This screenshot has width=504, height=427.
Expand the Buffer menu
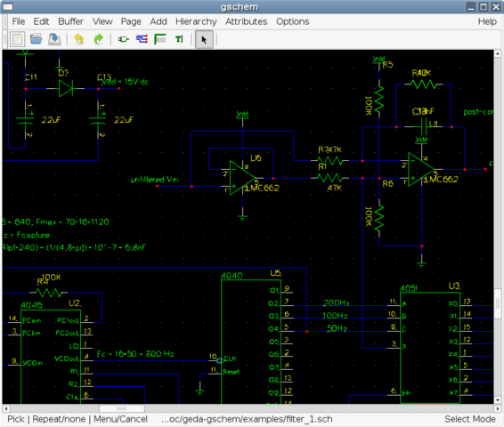pyautogui.click(x=70, y=21)
